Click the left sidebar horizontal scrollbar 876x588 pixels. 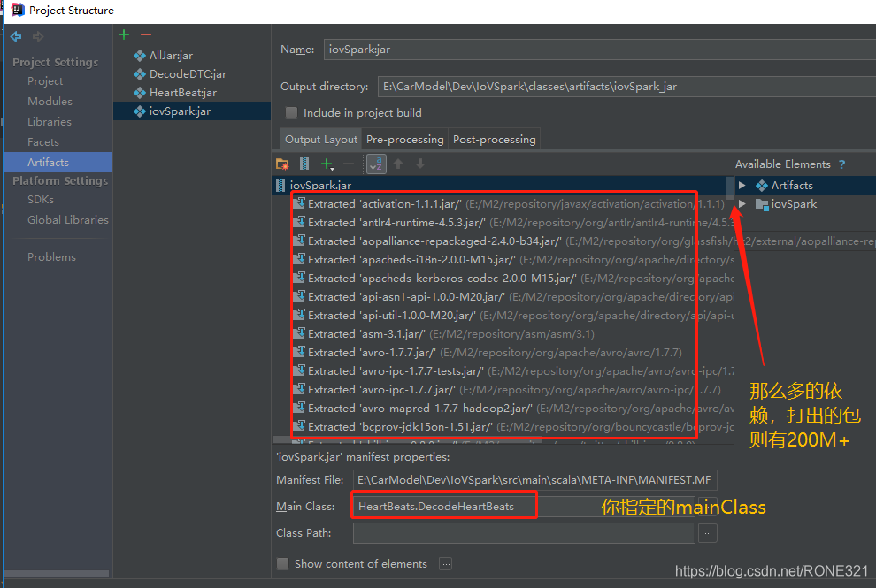click(x=57, y=574)
